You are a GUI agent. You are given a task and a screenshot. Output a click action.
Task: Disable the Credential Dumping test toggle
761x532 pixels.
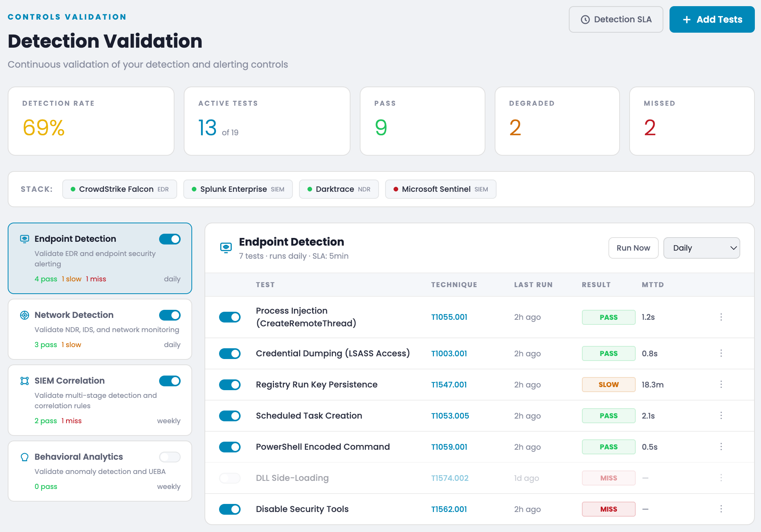230,354
